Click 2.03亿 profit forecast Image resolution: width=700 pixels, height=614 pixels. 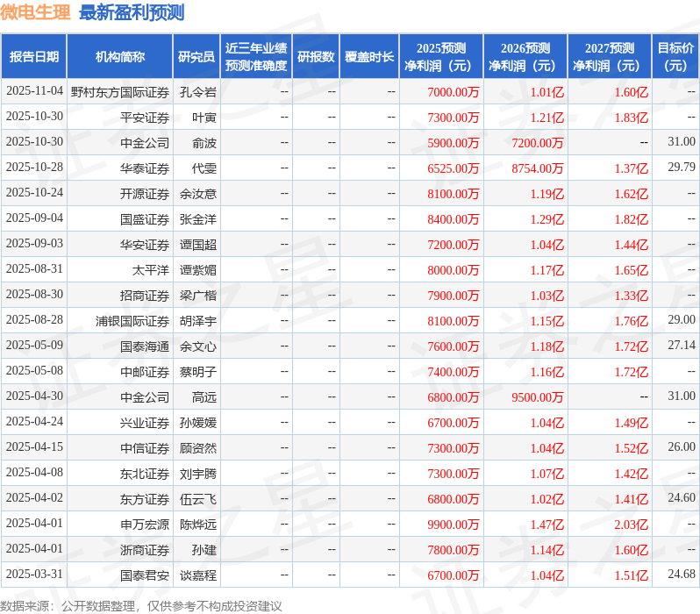(x=631, y=525)
